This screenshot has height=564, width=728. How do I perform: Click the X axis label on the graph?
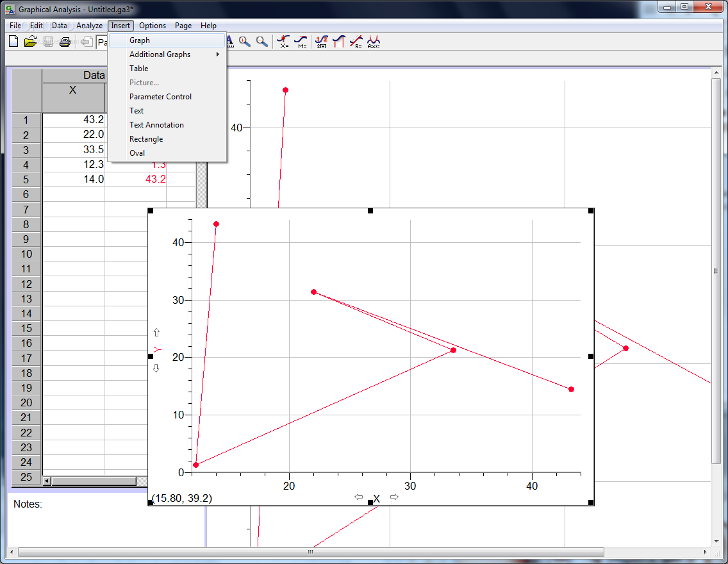point(377,499)
